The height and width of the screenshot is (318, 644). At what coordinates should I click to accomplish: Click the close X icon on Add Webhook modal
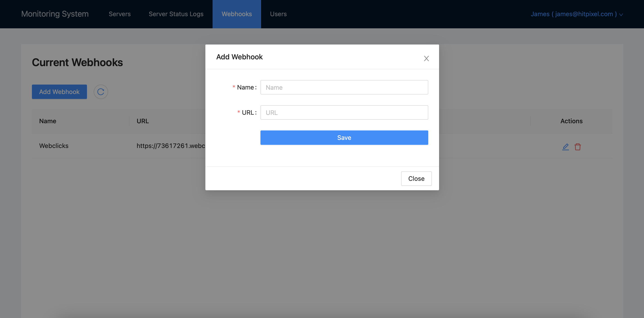[426, 58]
